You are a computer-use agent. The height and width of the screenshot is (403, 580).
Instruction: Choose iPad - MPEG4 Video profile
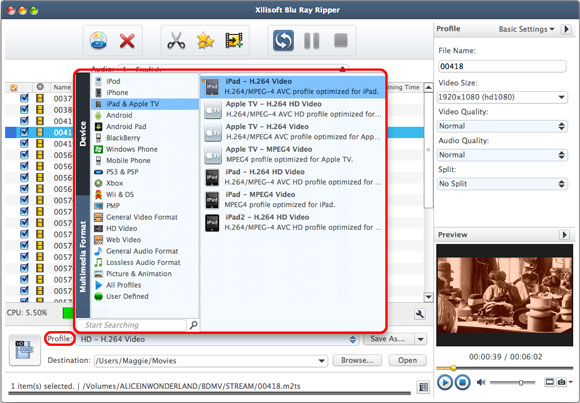293,199
